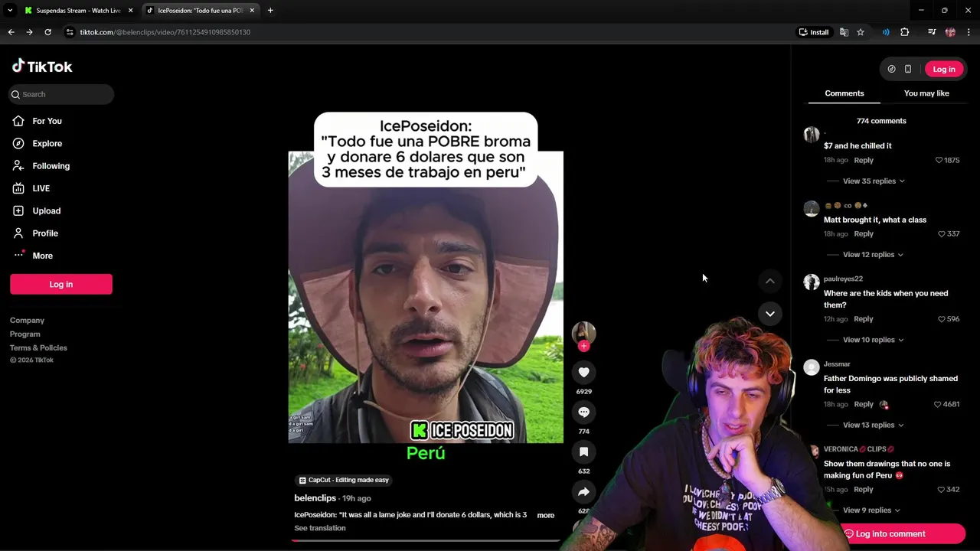Image resolution: width=980 pixels, height=551 pixels.
Task: Click the video progress bar
Action: [426, 540]
